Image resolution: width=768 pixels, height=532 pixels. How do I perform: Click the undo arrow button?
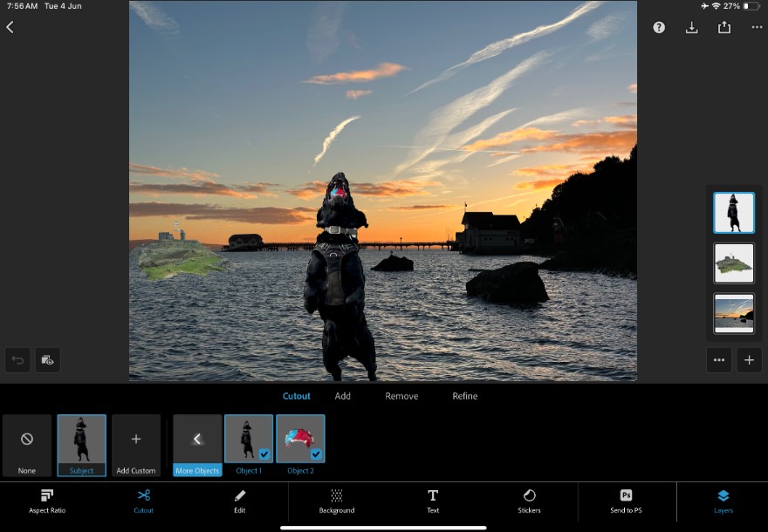(x=17, y=359)
